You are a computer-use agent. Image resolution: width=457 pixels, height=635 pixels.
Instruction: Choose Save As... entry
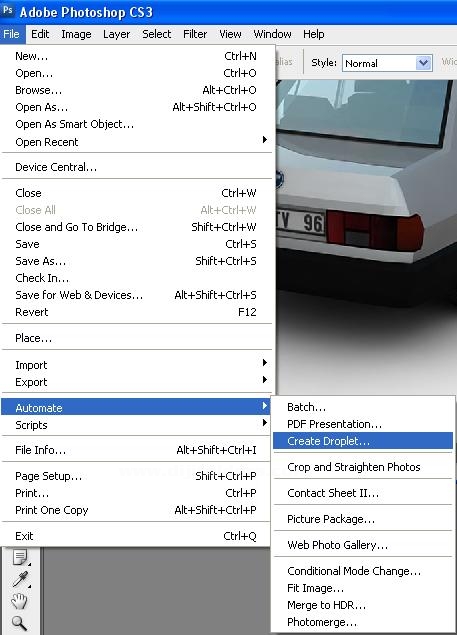pos(136,261)
